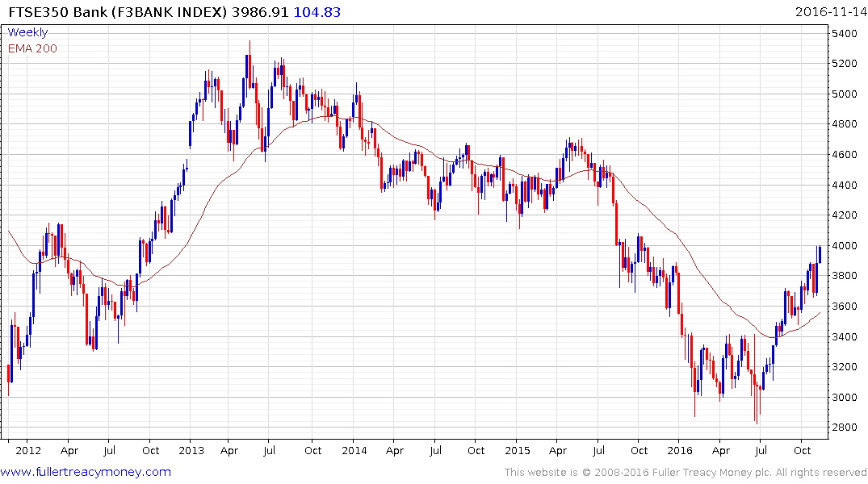
Task: Click the 2800 price axis label
Action: click(x=845, y=428)
